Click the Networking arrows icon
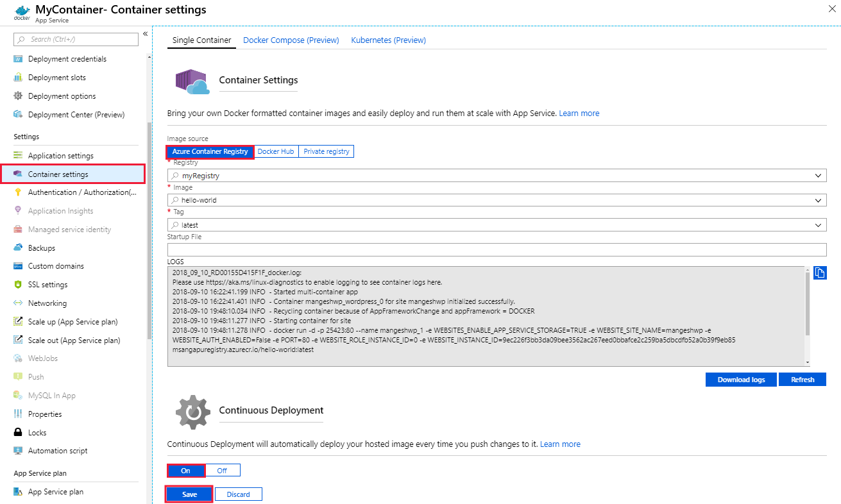 point(18,303)
